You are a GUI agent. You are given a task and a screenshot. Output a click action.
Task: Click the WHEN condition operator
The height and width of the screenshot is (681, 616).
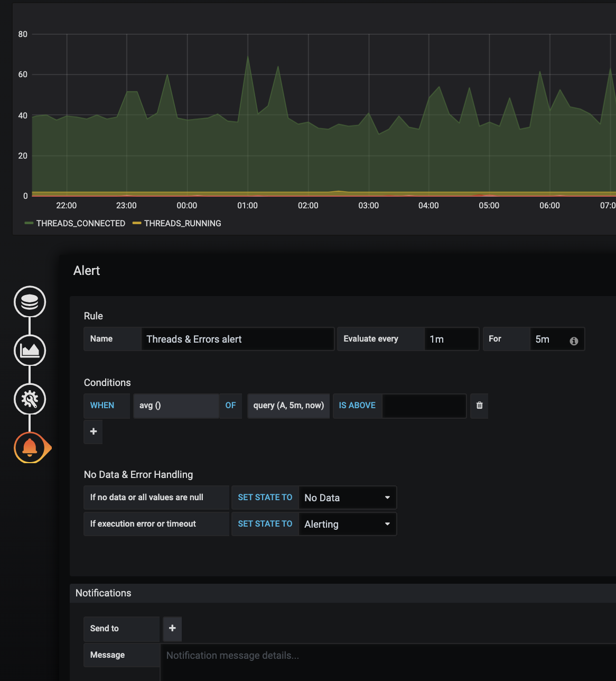point(107,406)
